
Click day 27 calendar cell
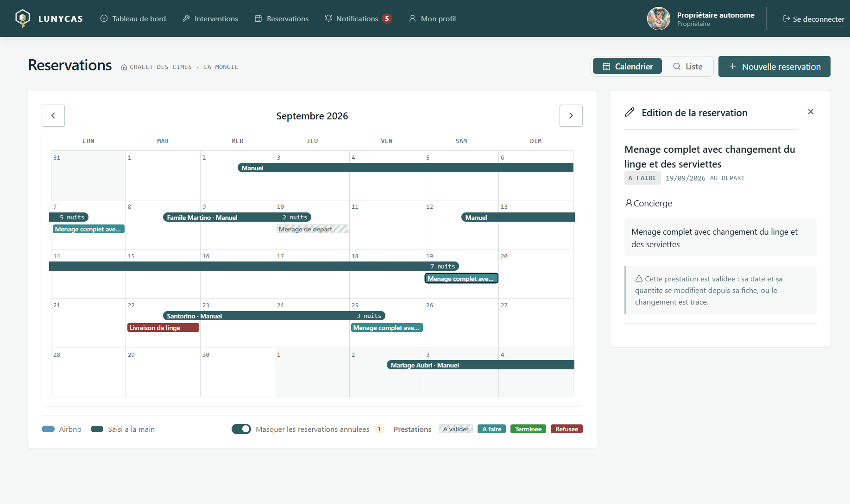pyautogui.click(x=536, y=323)
